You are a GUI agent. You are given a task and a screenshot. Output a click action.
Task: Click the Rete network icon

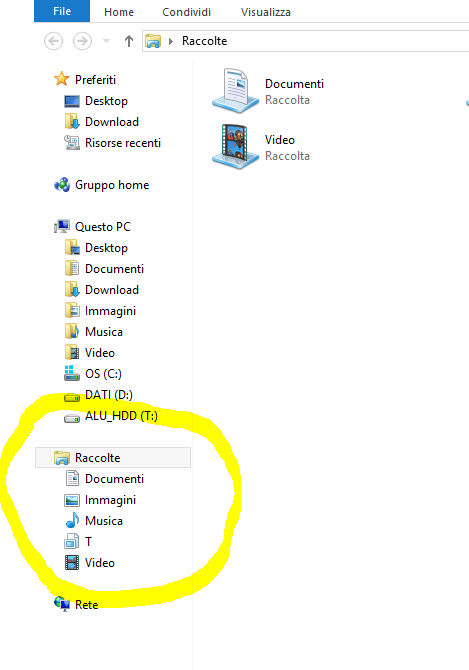(x=62, y=604)
